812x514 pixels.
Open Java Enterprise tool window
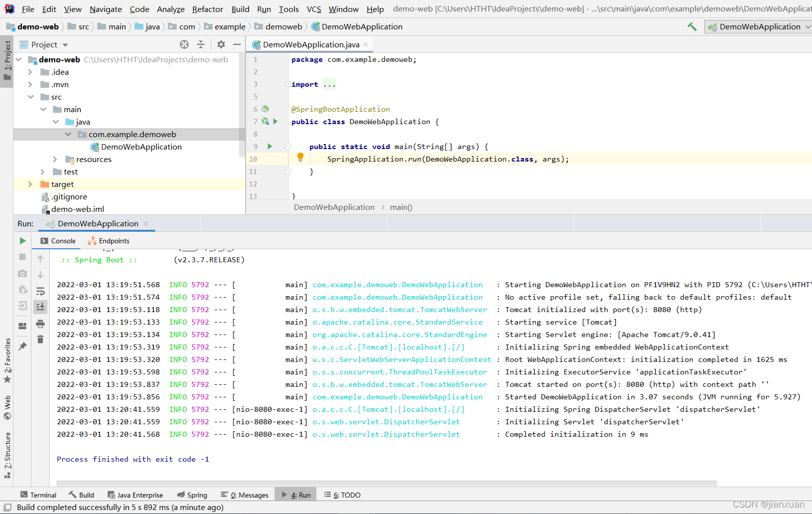pos(135,495)
